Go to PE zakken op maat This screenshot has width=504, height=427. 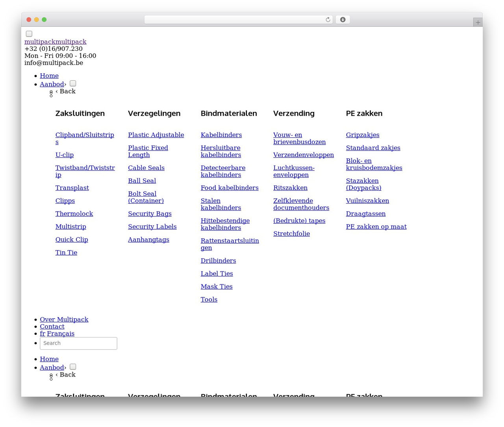pyautogui.click(x=376, y=226)
